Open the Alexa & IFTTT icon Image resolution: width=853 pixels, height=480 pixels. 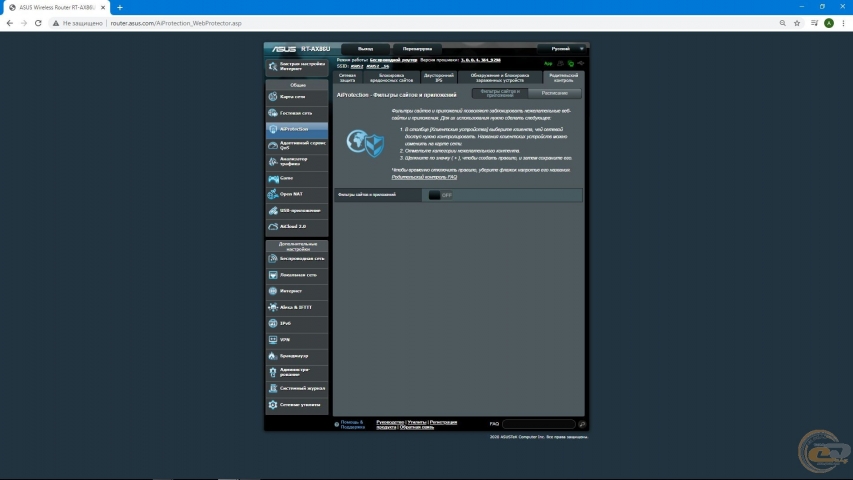tap(273, 307)
